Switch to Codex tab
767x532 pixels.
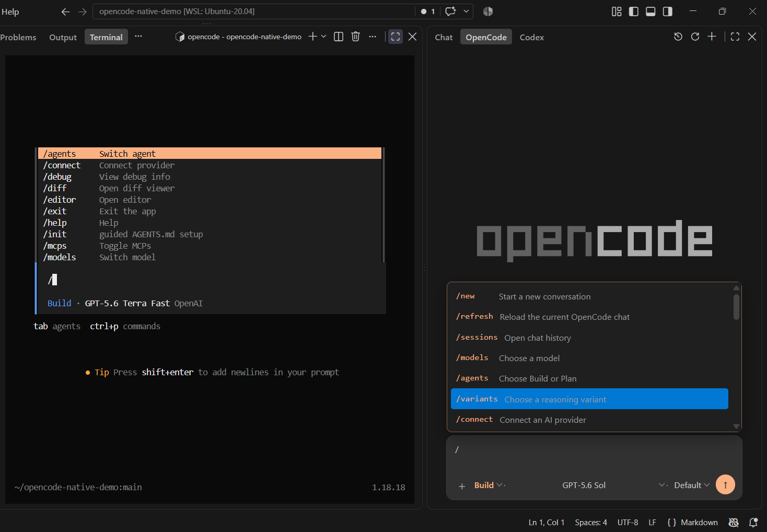(532, 37)
